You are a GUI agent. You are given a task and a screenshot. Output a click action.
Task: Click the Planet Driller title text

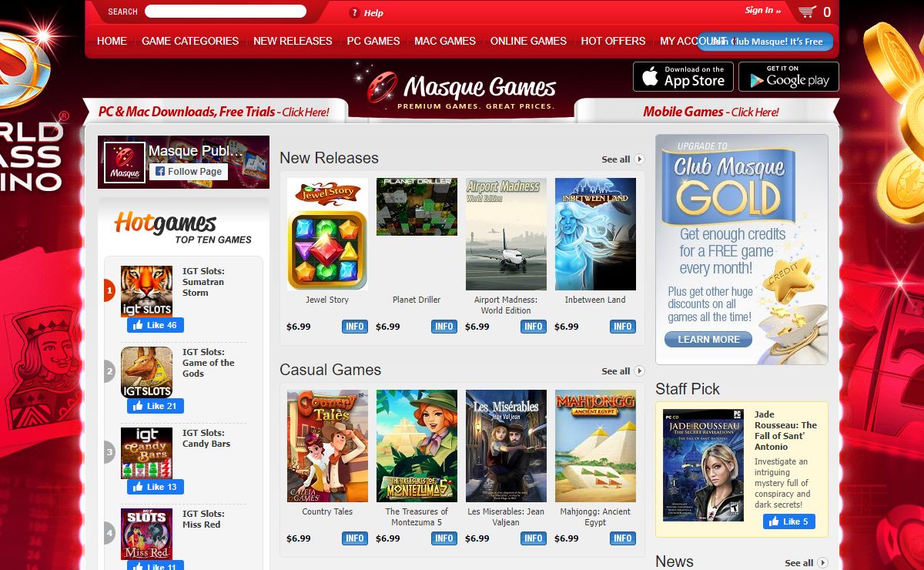pos(417,300)
